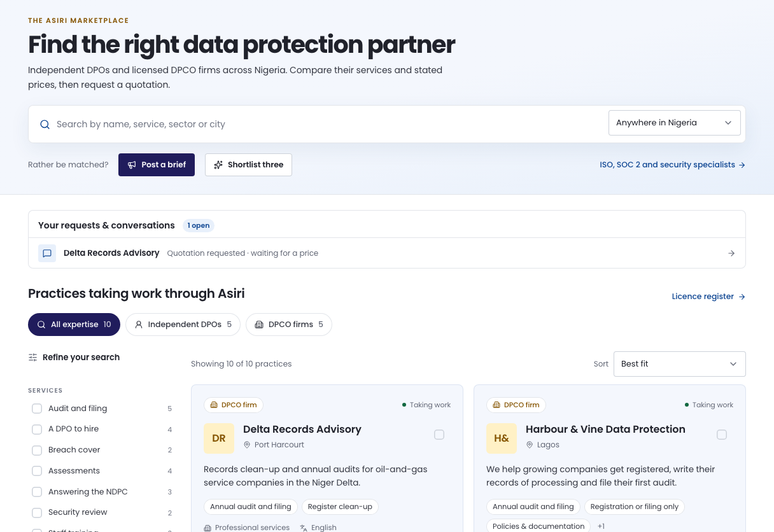Image resolution: width=774 pixels, height=532 pixels.
Task: Click the 1 open badge in requests header
Action: pyautogui.click(x=199, y=225)
